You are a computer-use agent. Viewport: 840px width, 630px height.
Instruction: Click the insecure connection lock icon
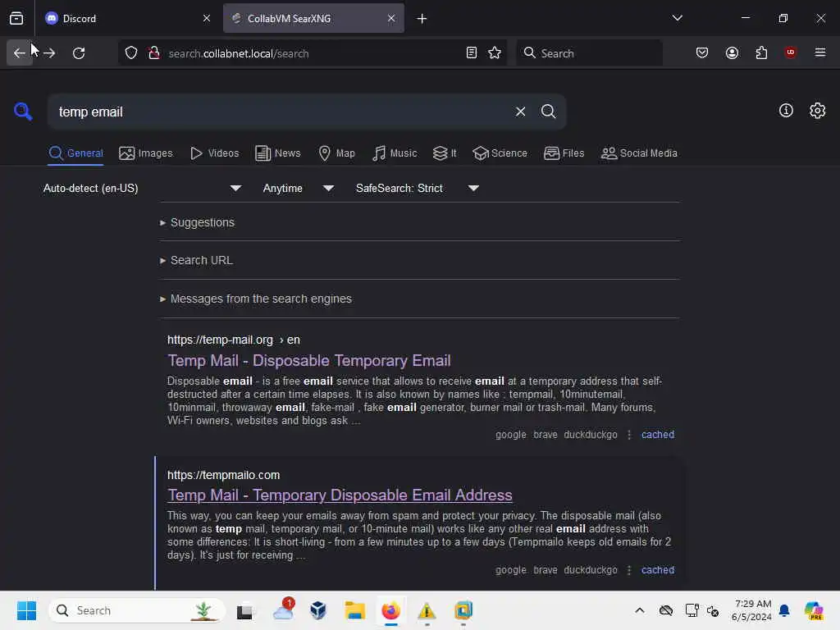[154, 53]
